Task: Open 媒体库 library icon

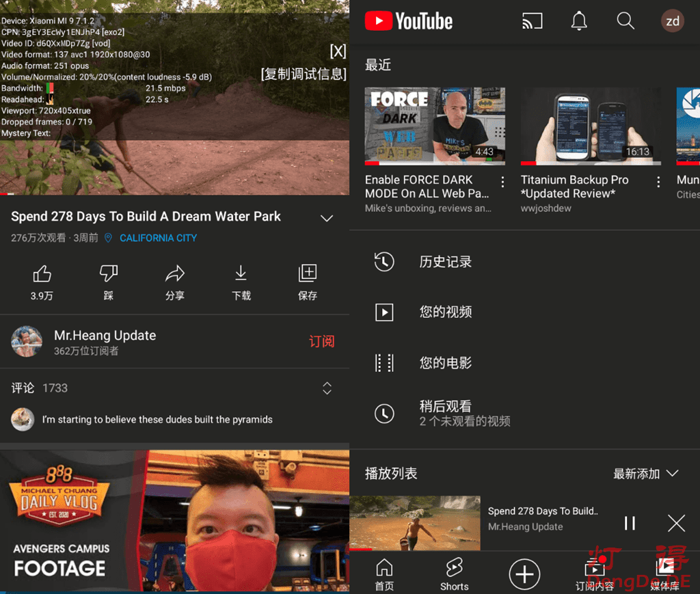Action: (665, 574)
